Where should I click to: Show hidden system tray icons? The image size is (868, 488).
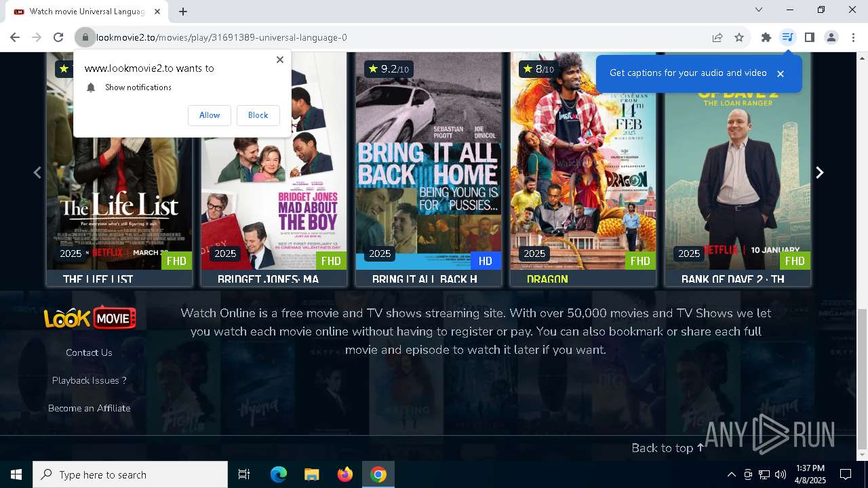pyautogui.click(x=731, y=474)
